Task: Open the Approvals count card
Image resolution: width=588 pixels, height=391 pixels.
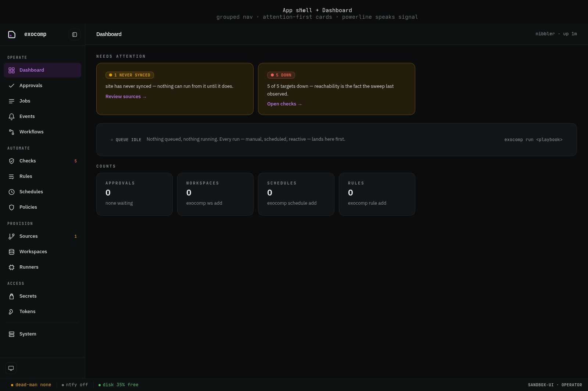Action: coord(135,194)
